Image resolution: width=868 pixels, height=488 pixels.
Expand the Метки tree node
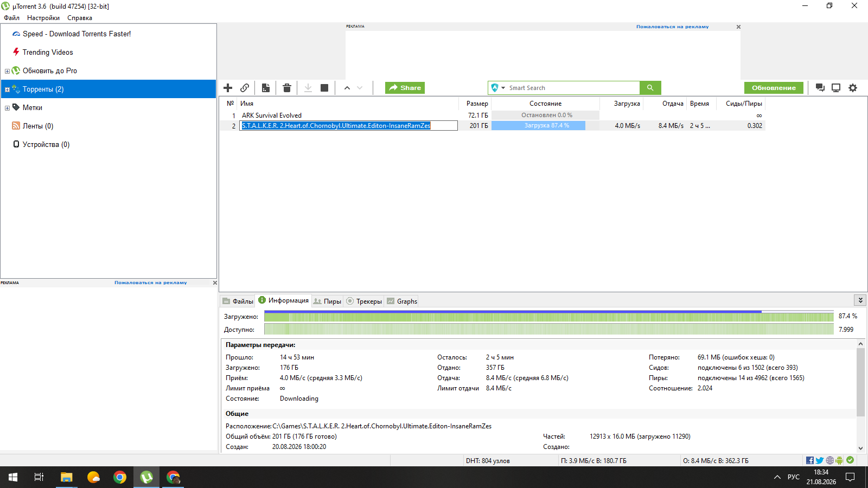[x=7, y=108]
